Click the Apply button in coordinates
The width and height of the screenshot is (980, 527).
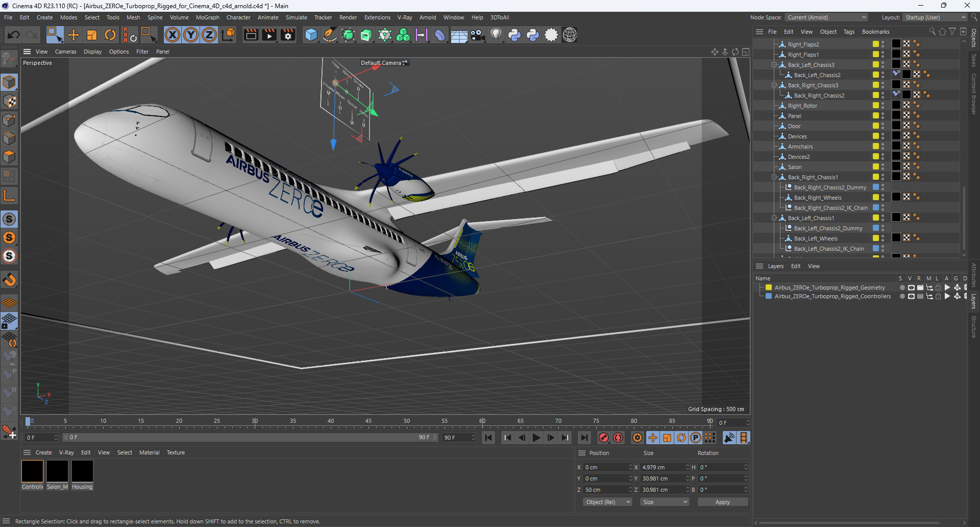tap(723, 502)
